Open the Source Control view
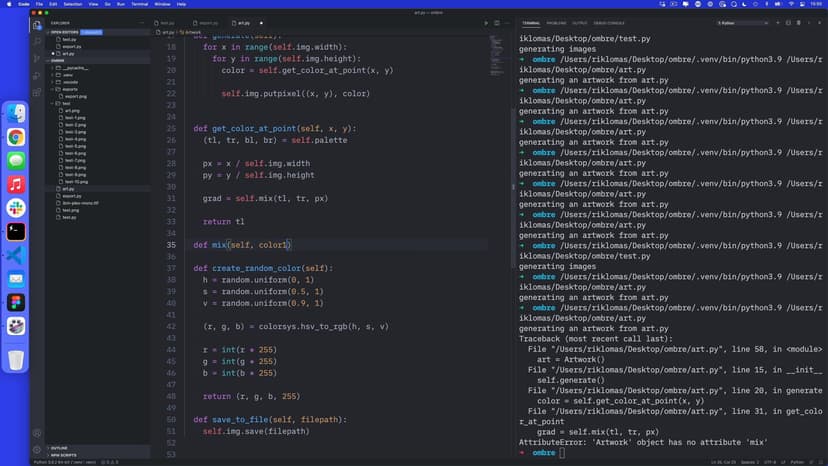 tap(37, 58)
